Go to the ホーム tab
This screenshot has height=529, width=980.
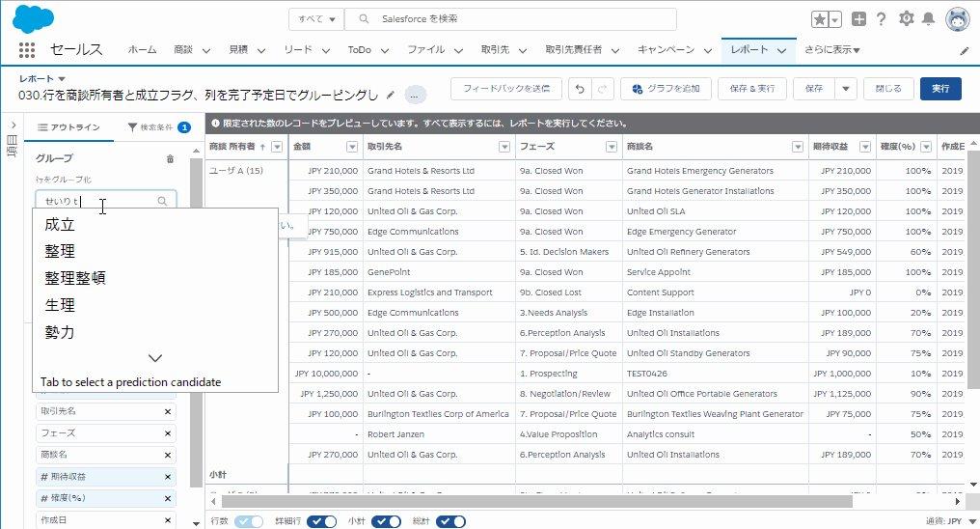[142, 50]
